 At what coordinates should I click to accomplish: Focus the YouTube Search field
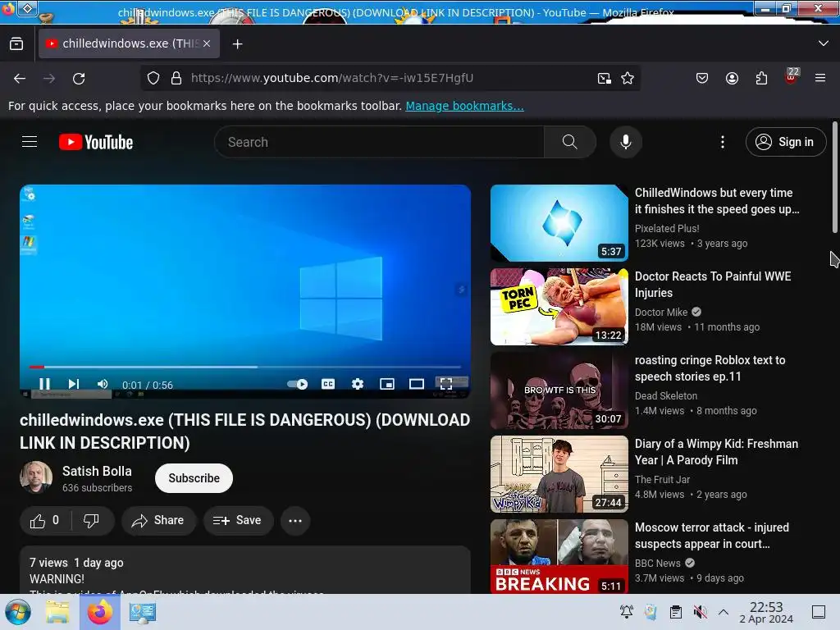(x=379, y=142)
